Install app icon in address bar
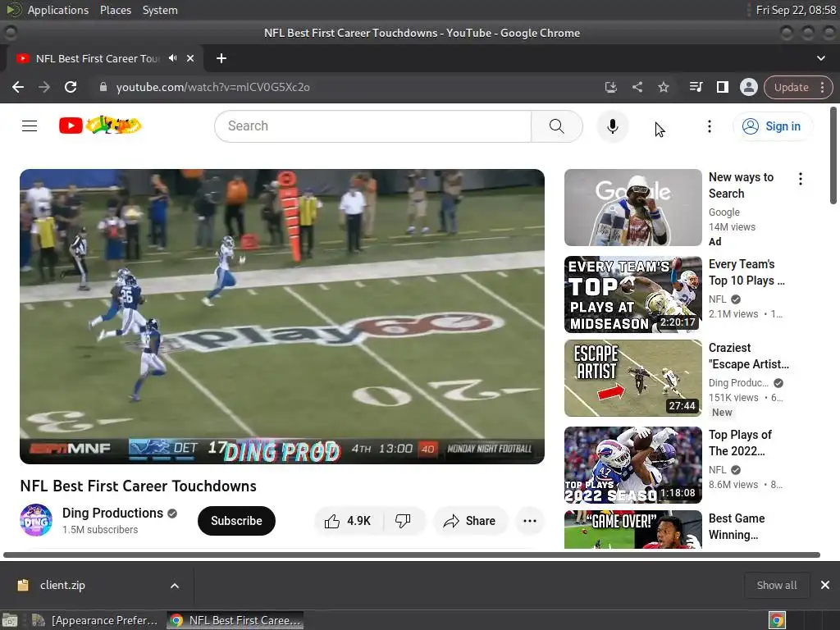The image size is (840, 630). [x=610, y=87]
